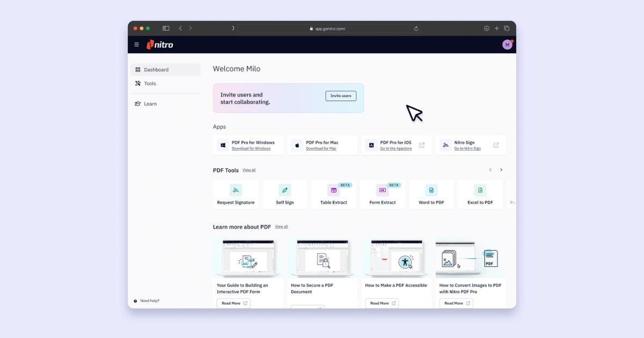Open the user profile avatar M

507,45
